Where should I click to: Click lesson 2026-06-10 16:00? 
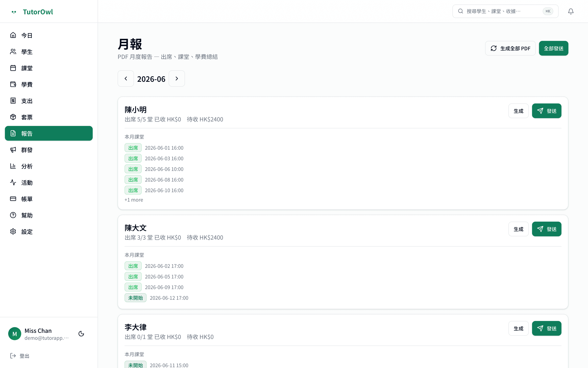164,190
